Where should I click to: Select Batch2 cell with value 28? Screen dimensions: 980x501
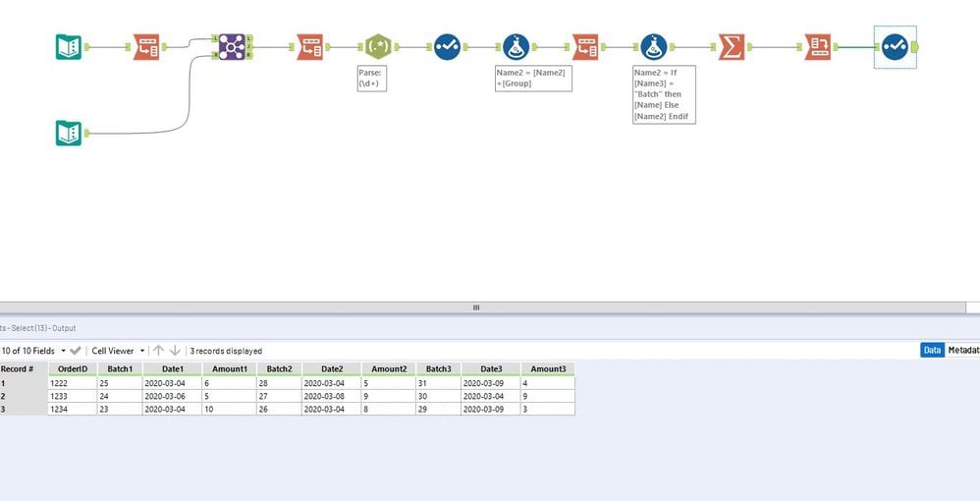(280, 383)
